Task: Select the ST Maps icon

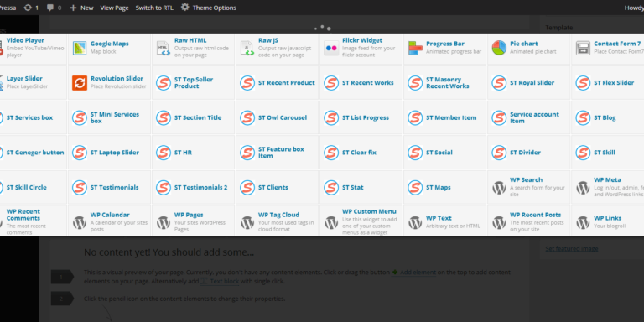Action: click(415, 187)
